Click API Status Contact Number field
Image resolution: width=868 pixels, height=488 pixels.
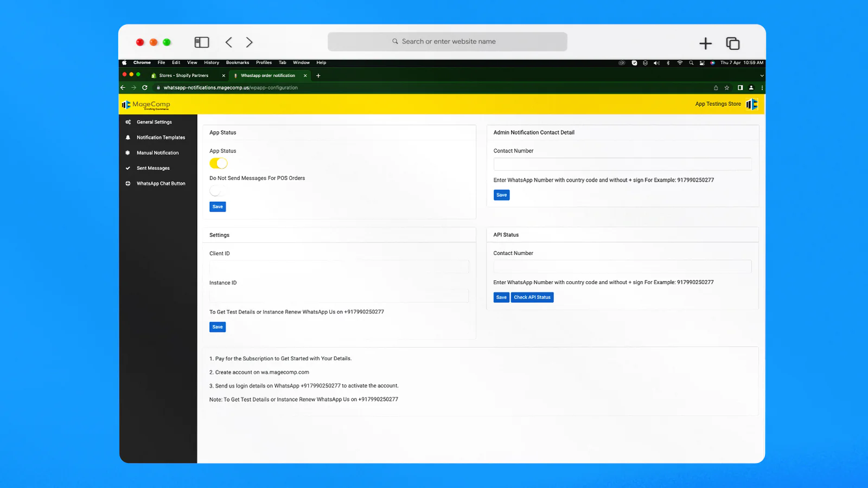click(623, 266)
